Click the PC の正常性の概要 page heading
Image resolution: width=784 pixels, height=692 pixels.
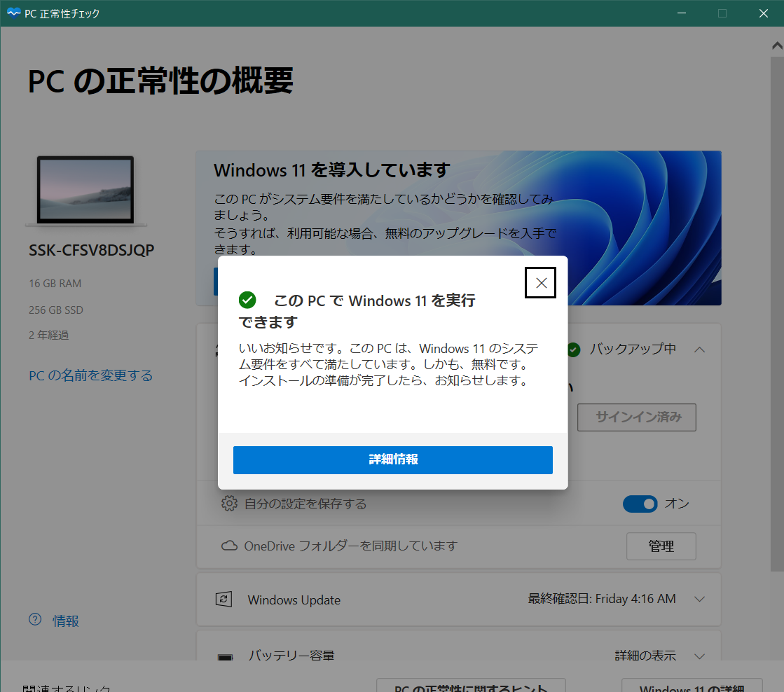click(160, 81)
